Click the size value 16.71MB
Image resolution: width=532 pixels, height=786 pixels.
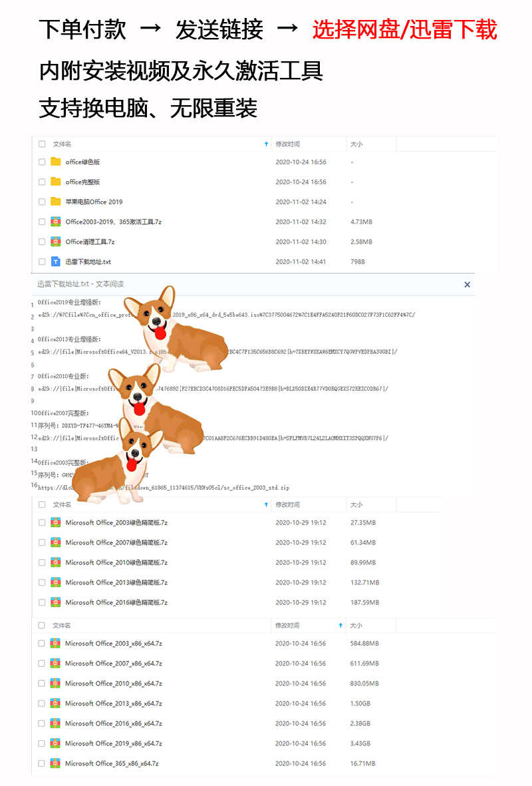(x=363, y=763)
